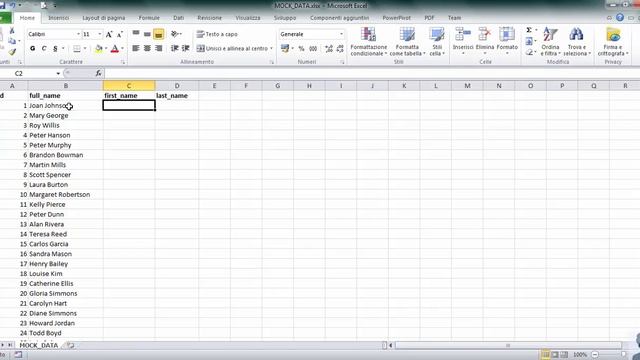Align text left in the cell
640x360 pixels.
click(136, 48)
